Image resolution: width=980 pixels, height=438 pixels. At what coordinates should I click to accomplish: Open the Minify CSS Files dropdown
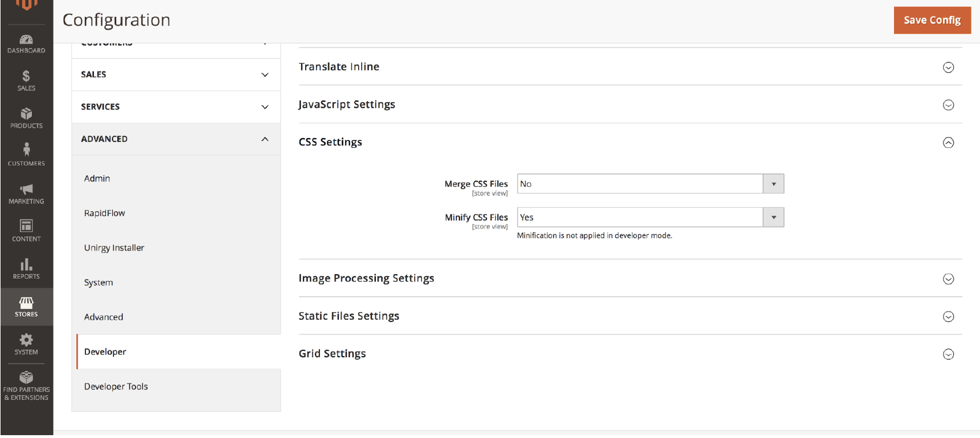pos(650,217)
